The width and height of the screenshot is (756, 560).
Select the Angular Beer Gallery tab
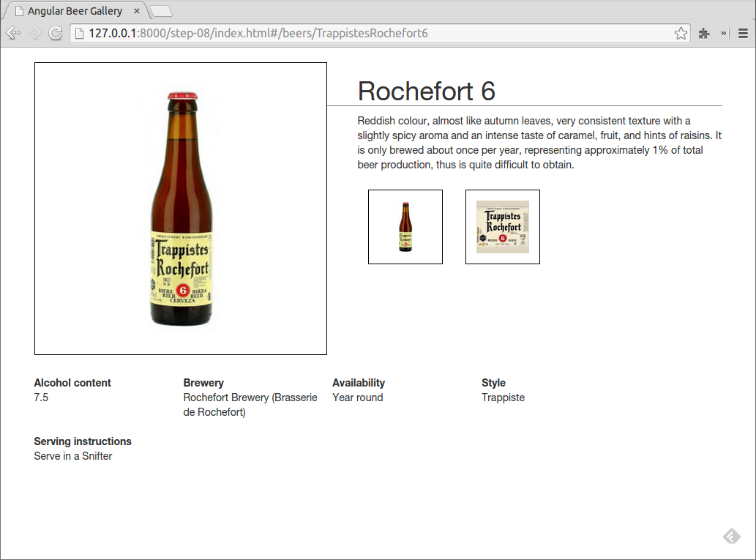pos(77,10)
